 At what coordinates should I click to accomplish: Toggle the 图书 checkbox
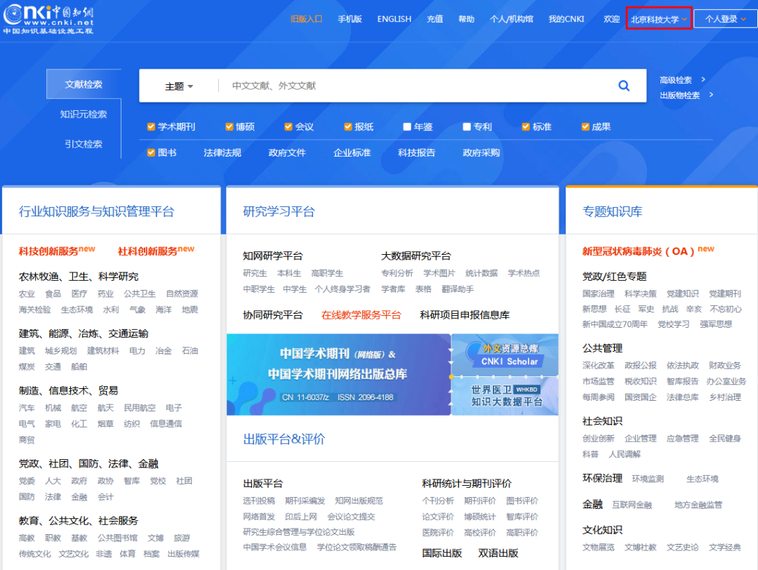[x=151, y=153]
